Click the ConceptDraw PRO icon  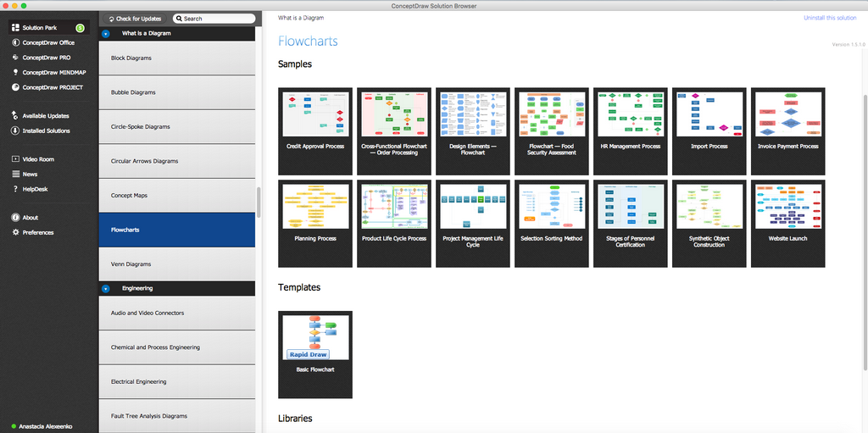point(15,58)
